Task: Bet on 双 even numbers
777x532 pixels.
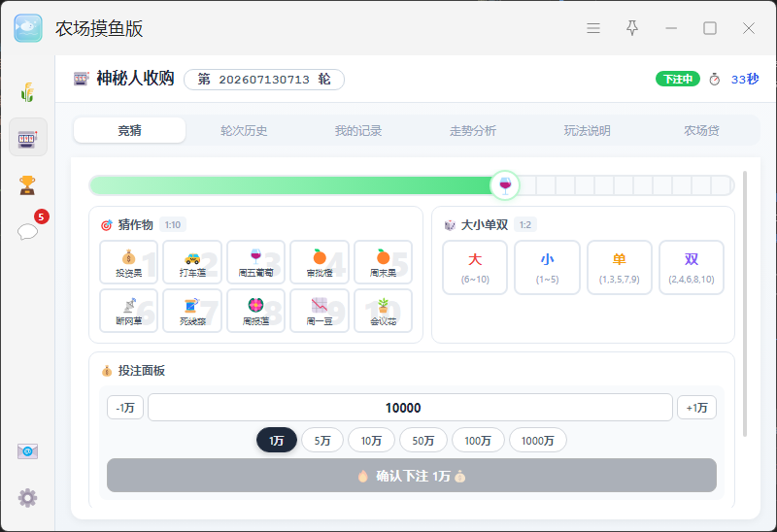Action: coord(692,268)
